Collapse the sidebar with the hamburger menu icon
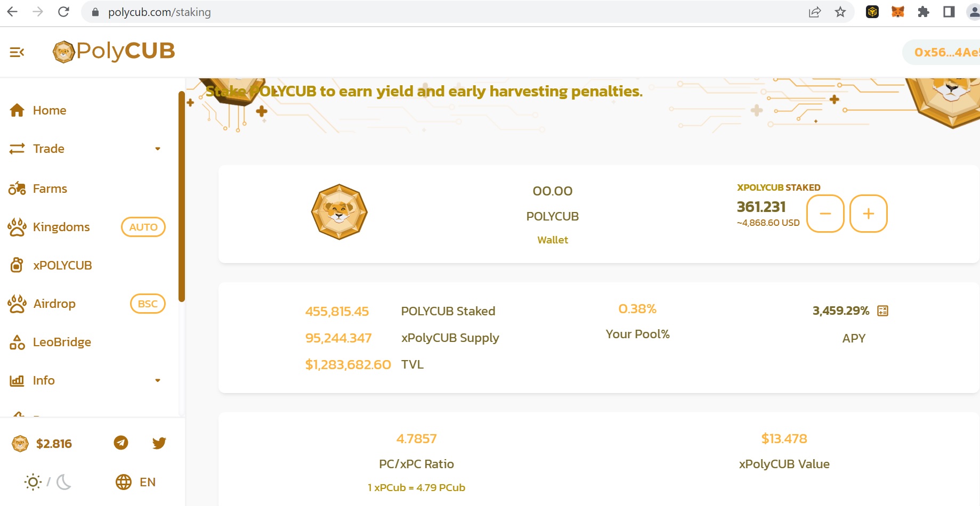The height and width of the screenshot is (506, 980). coord(17,52)
